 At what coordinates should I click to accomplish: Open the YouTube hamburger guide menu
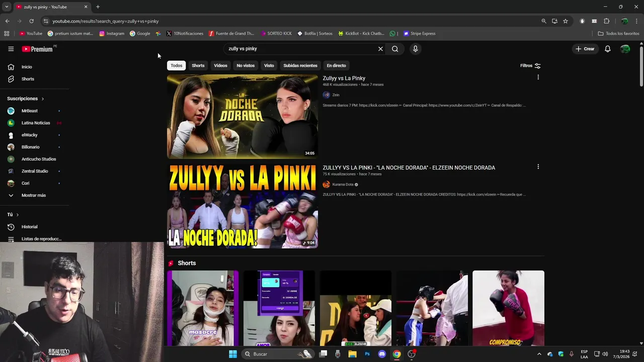[11, 49]
